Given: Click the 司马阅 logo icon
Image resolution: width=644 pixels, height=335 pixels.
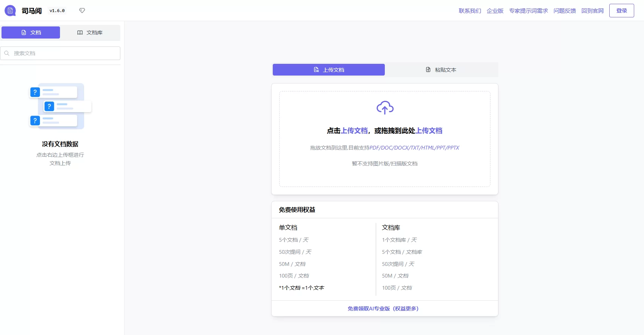Looking at the screenshot, I should click(10, 11).
